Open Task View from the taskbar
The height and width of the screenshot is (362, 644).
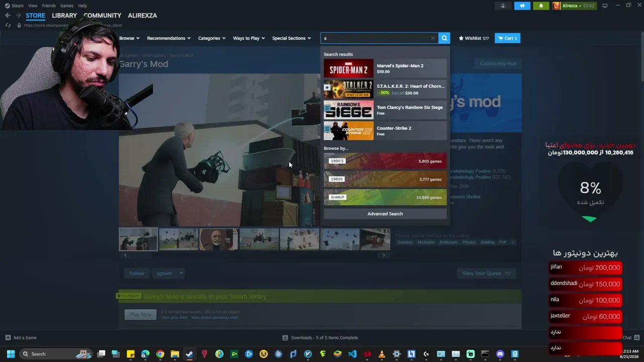101,354
